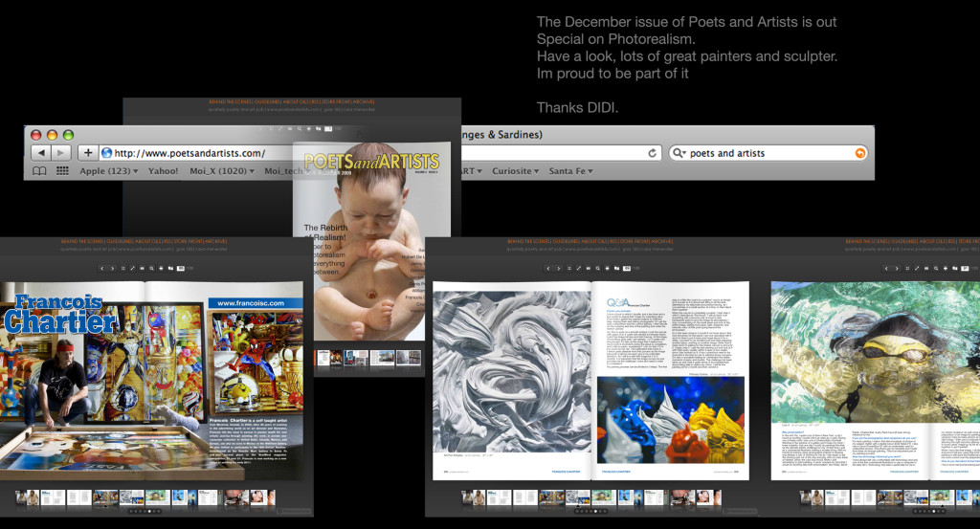Viewport: 980px width, 529px height.
Task: Previous page arrow in swimmer viewer window
Action: (886, 269)
